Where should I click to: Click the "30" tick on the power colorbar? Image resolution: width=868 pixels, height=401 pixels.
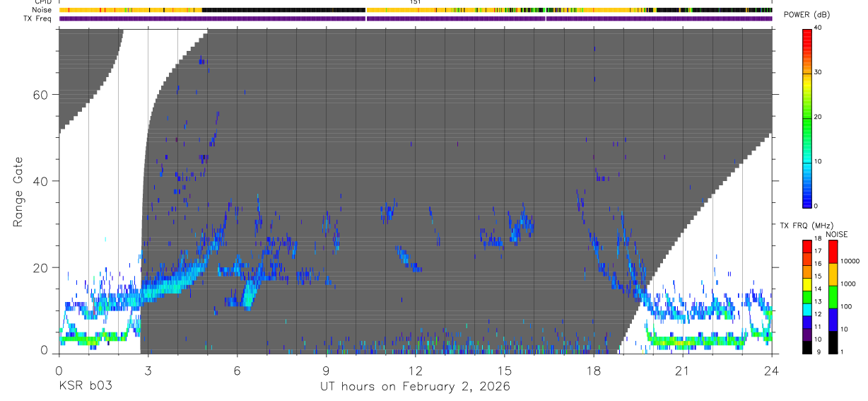point(819,72)
